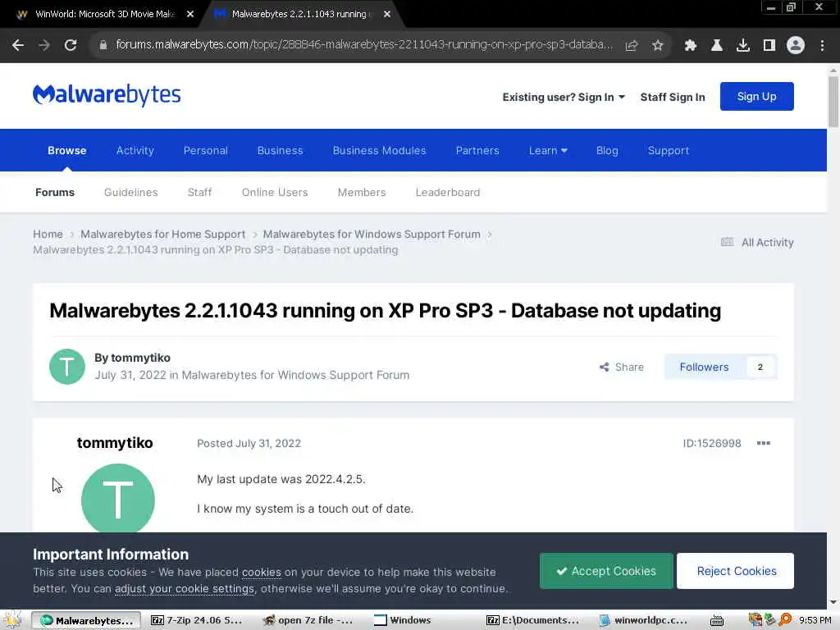Click the Malwarebytes logo

click(107, 95)
